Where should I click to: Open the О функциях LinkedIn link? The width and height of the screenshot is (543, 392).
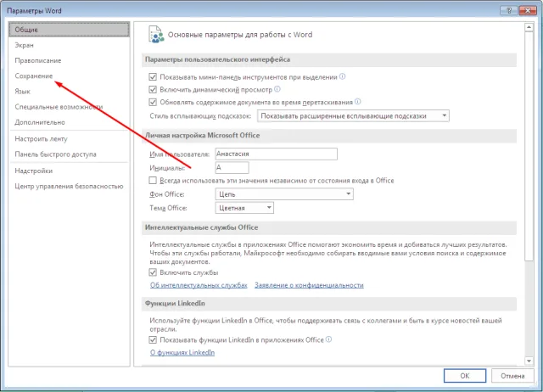point(182,352)
